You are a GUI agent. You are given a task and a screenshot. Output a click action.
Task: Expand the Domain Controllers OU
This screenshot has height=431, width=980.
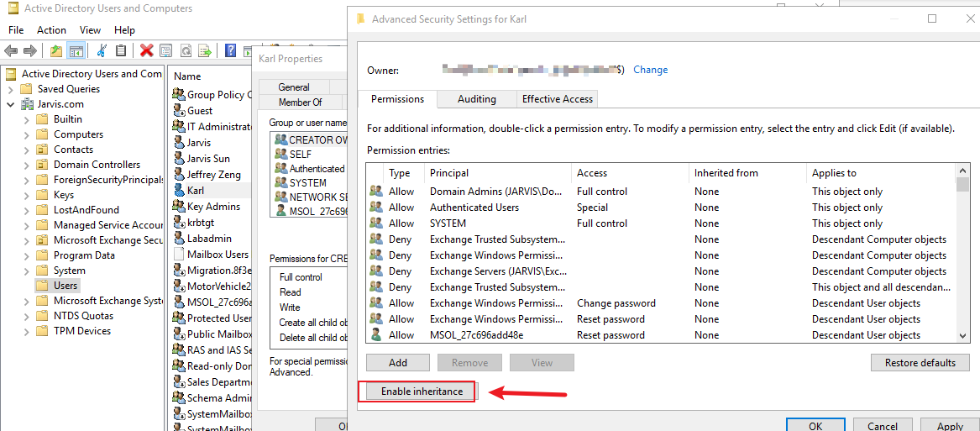[26, 165]
